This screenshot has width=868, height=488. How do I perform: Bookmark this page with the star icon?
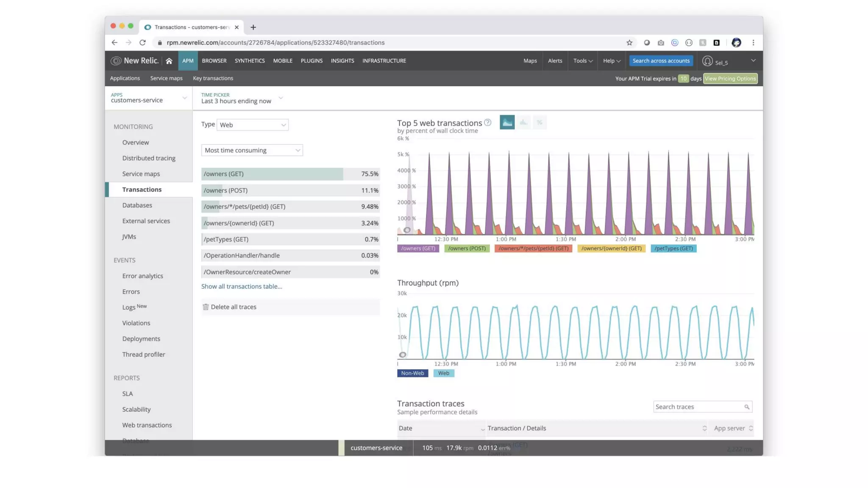tap(629, 42)
